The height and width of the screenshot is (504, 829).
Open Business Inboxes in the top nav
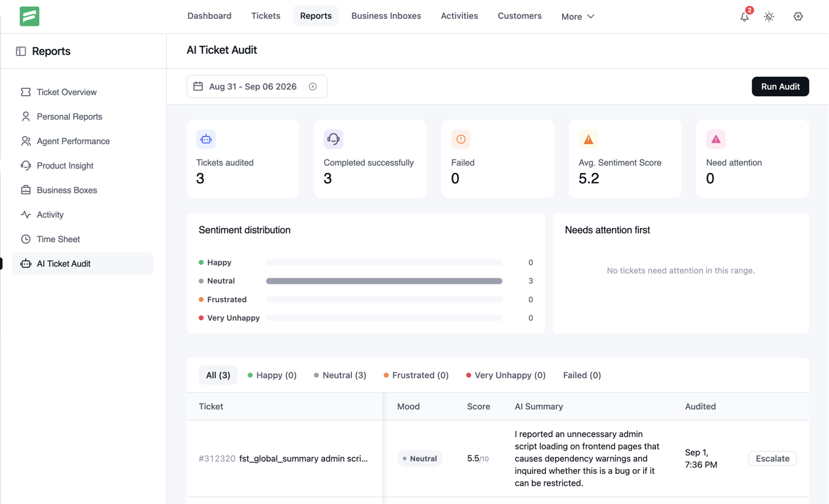pos(386,16)
